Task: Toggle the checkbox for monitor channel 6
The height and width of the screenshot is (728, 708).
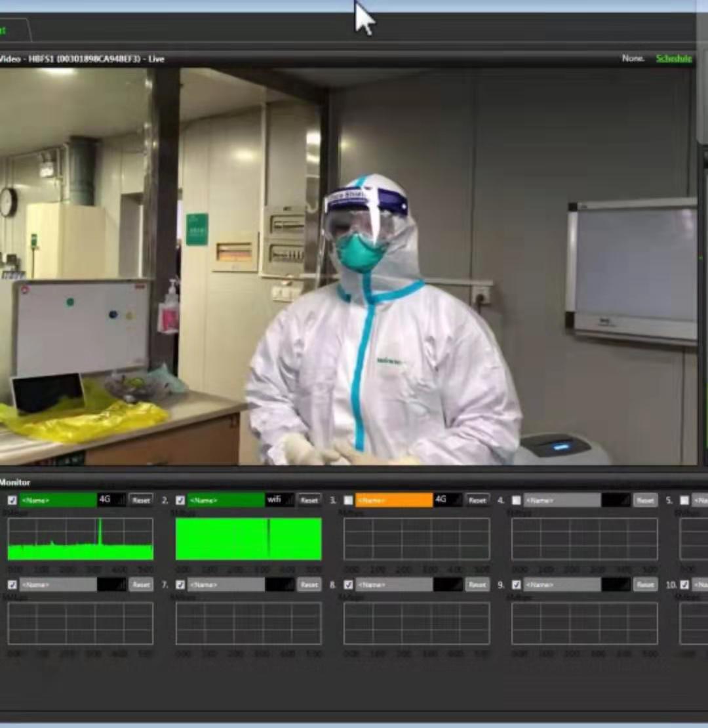Action: pos(12,584)
